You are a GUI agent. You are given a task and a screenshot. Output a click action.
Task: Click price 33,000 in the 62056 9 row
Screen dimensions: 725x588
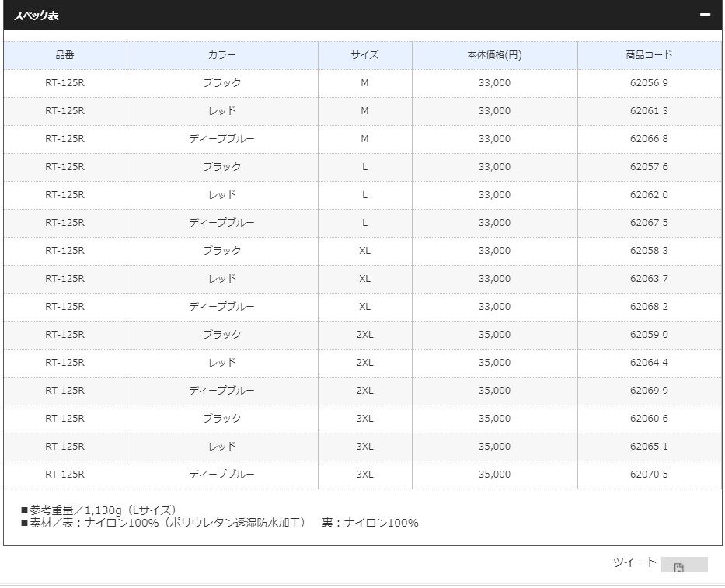(495, 83)
